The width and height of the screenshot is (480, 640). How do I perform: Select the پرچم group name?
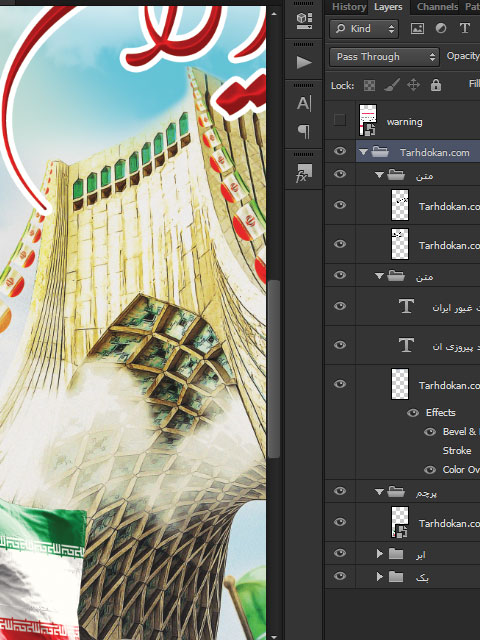pyautogui.click(x=426, y=493)
